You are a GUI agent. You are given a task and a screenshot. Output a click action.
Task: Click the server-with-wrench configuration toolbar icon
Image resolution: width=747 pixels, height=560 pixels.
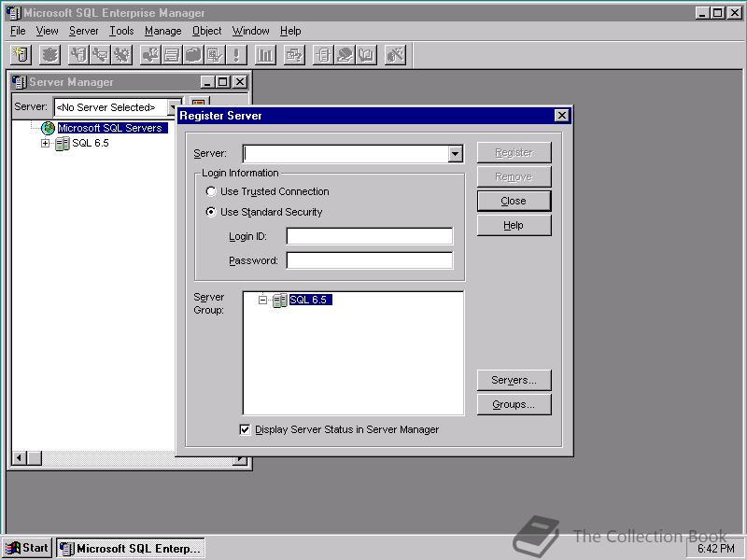pos(78,55)
